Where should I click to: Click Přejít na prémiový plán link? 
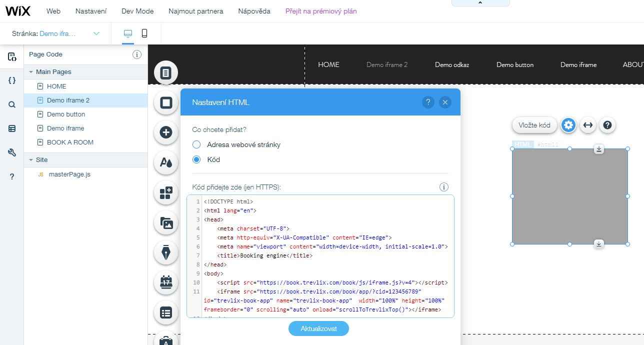pyautogui.click(x=321, y=11)
